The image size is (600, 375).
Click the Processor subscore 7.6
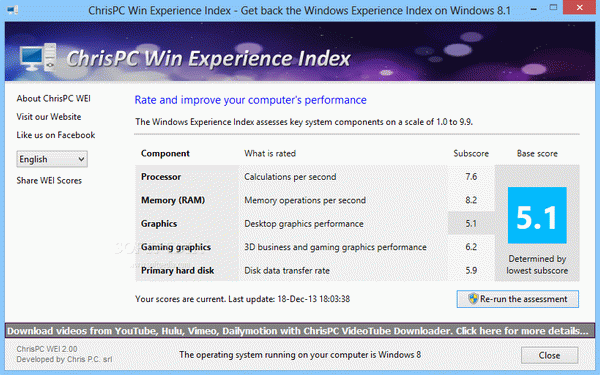471,177
